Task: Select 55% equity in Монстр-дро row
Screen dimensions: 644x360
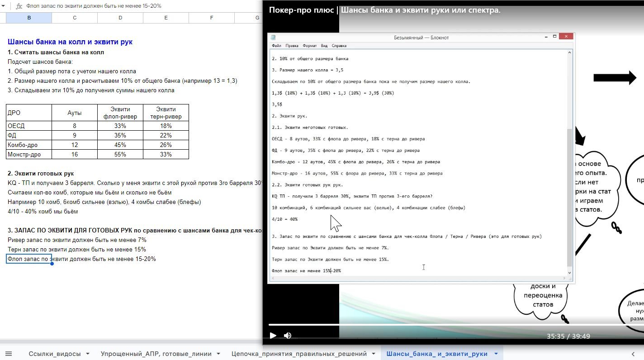Action: point(120,154)
